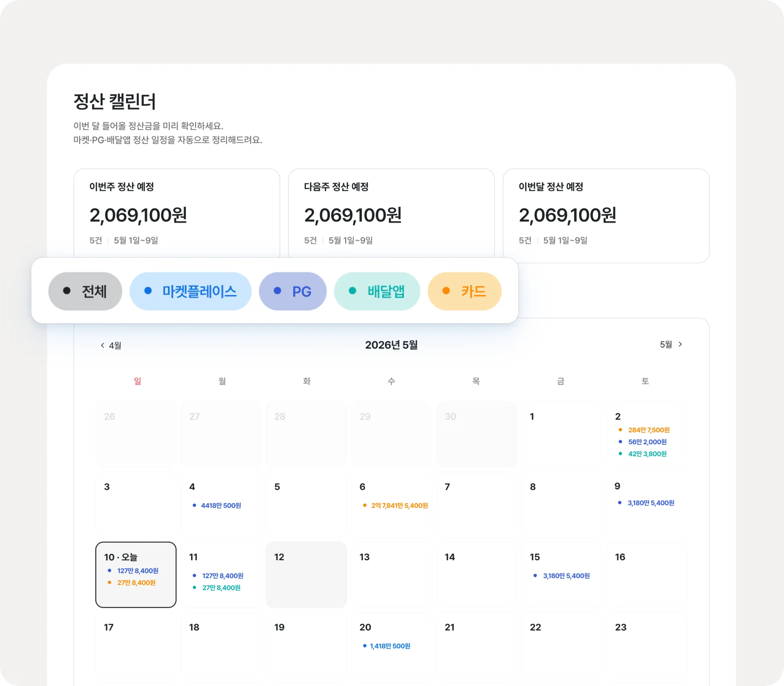Toggle the 마켓플레이스 filter chip

tap(190, 291)
